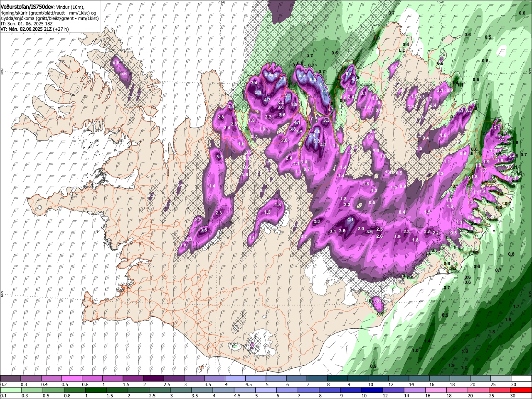Click the bright pink 0.5 swatch in snow scale
Screen dimensions: 532x399
(72, 379)
